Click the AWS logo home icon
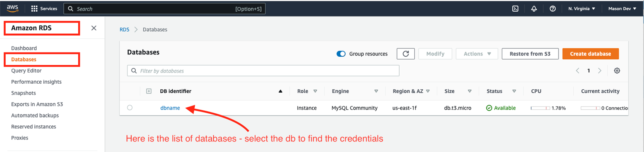The width and height of the screenshot is (644, 152). coord(12,9)
